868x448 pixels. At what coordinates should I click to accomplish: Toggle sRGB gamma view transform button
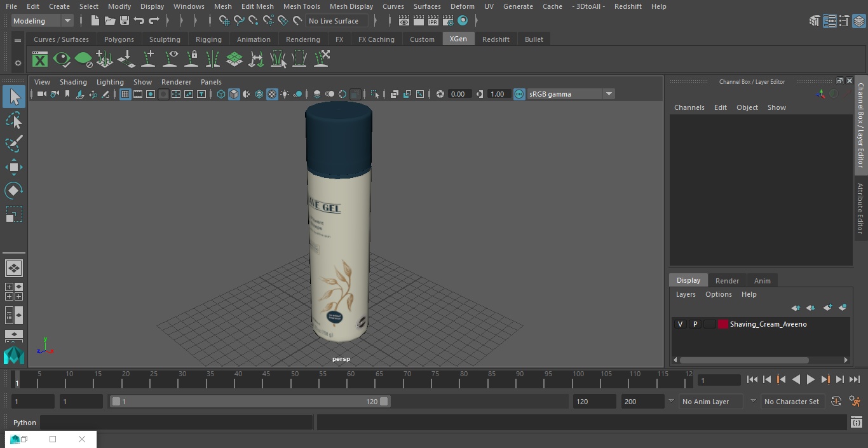tap(519, 94)
